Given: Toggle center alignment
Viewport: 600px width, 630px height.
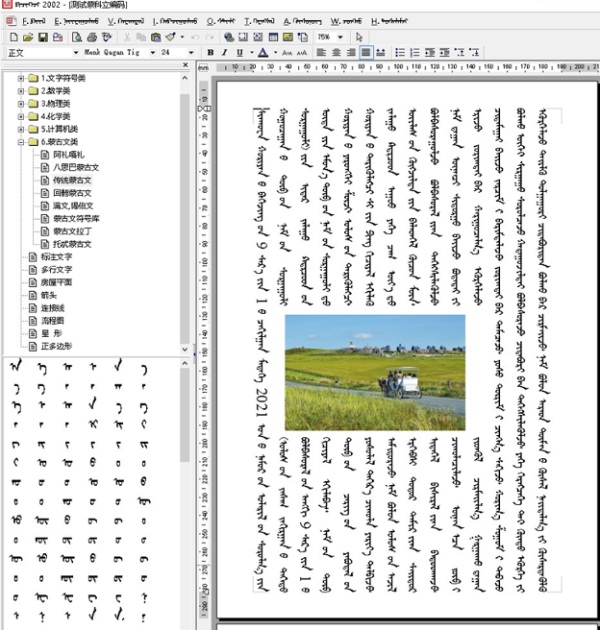Looking at the screenshot, I should pos(336,53).
